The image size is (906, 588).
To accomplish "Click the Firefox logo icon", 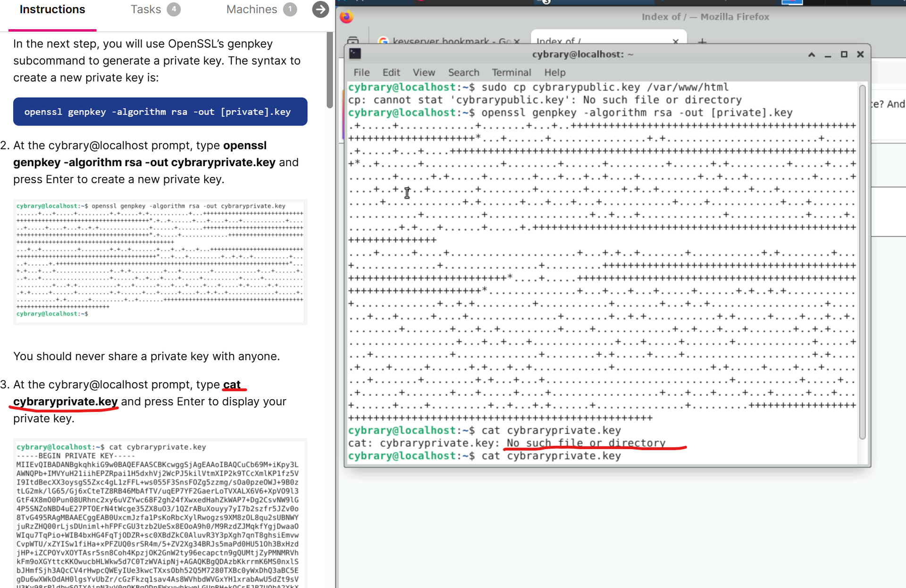I will [x=346, y=17].
